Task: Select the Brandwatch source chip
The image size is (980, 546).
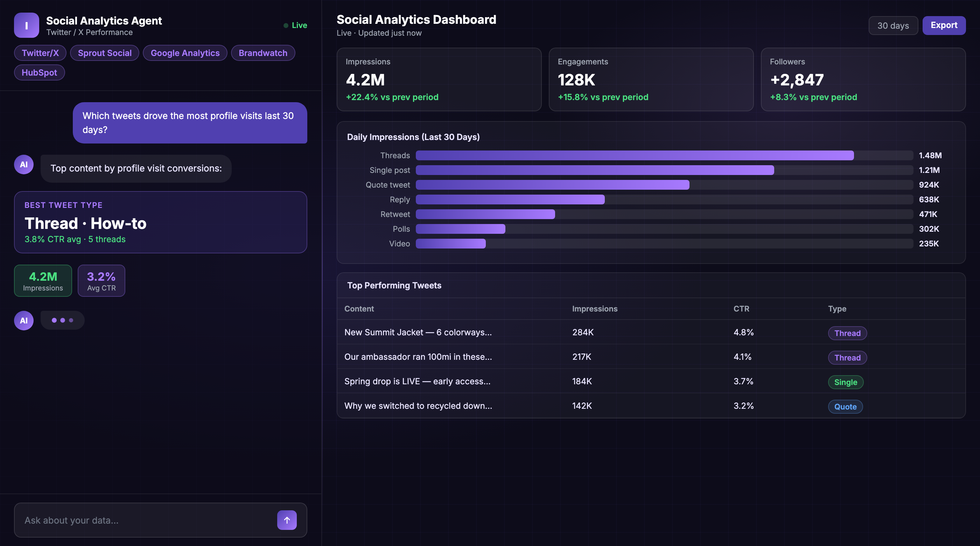Action: (x=263, y=53)
